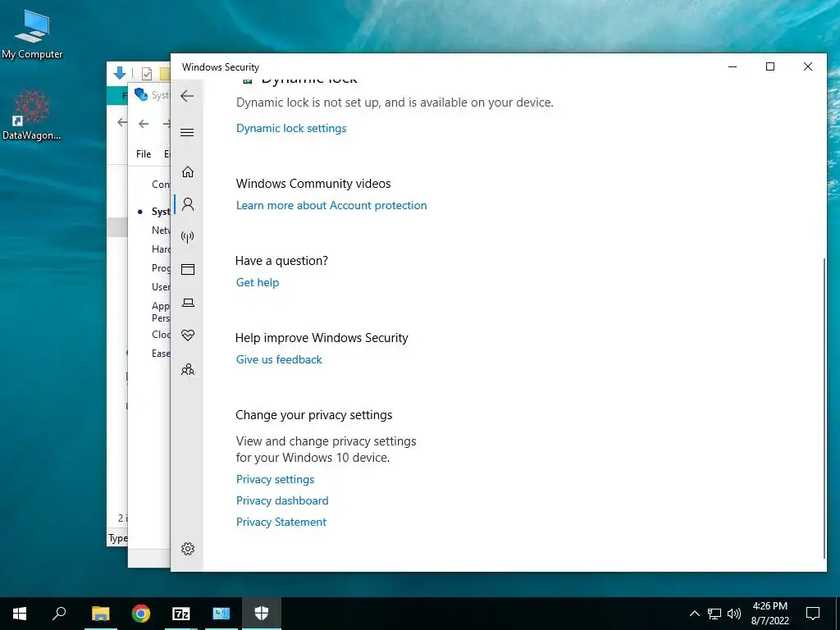Screen dimensions: 840x630
Task: Switch to Control Panel taskbar button
Action: (x=221, y=614)
